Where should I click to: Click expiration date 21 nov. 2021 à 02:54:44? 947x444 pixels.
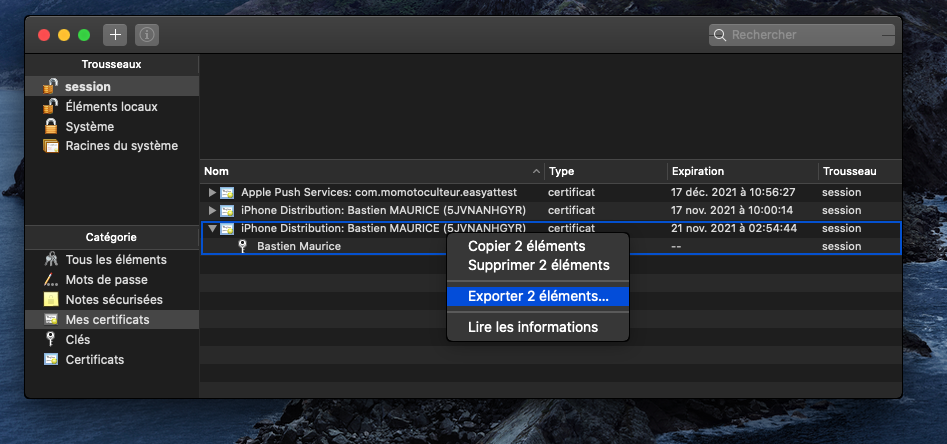pos(734,228)
